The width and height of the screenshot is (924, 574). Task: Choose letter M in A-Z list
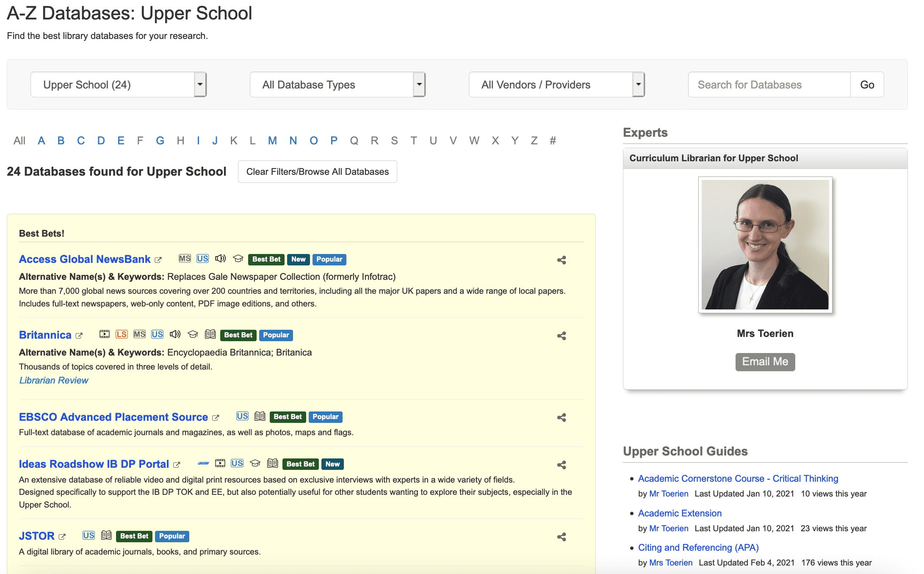272,141
